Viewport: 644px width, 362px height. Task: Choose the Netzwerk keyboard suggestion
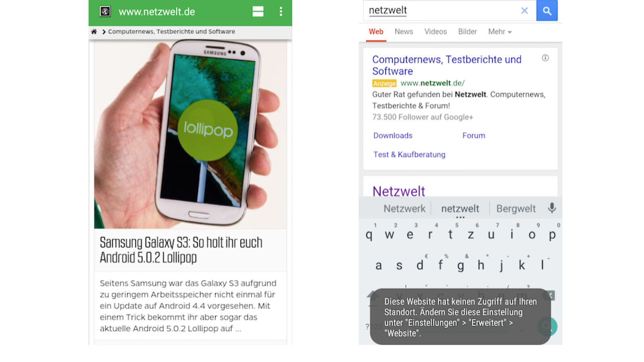404,208
